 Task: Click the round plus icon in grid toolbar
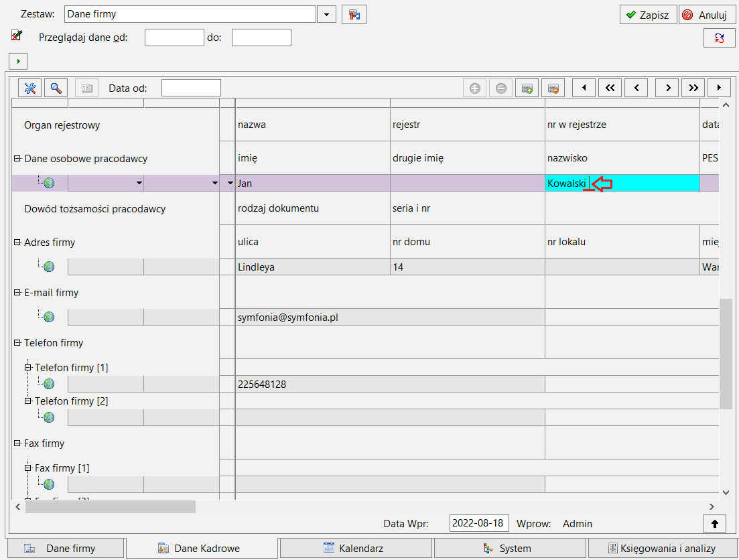click(474, 88)
